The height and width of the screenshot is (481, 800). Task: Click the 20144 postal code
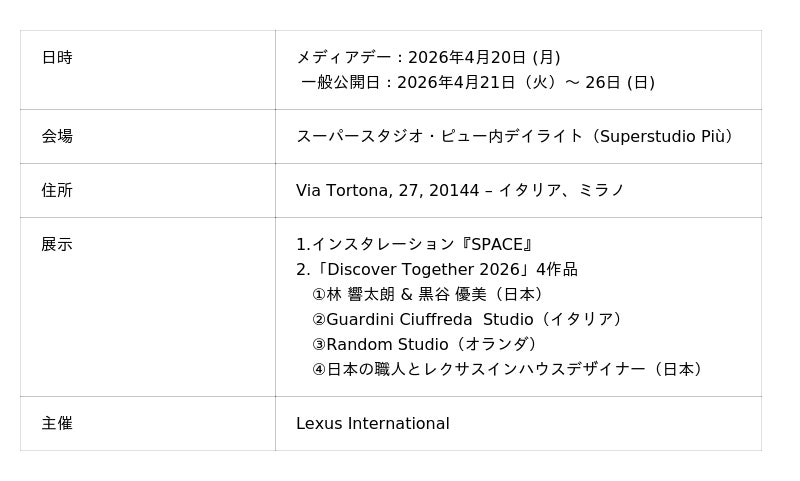click(x=453, y=190)
